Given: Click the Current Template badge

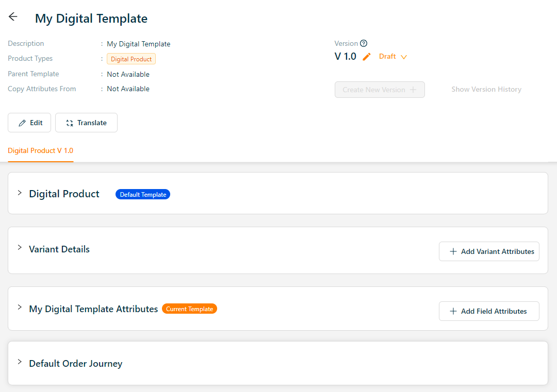Looking at the screenshot, I should [189, 309].
